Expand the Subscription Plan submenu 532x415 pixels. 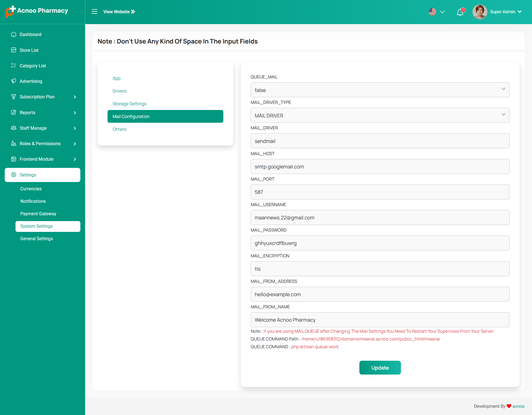coord(75,97)
